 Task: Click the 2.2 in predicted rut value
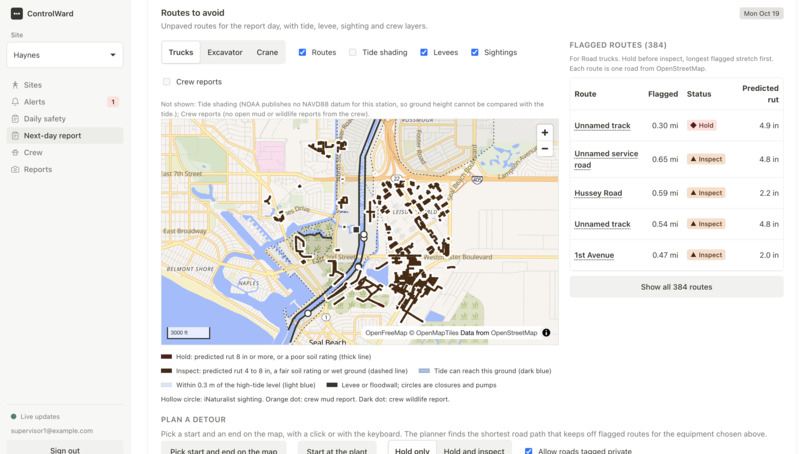pos(768,193)
